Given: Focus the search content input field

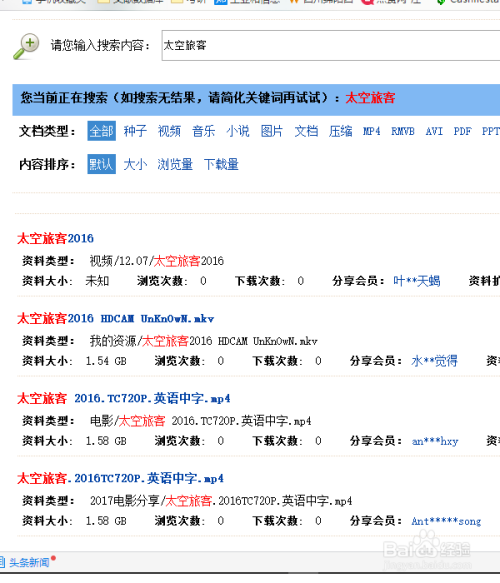Looking at the screenshot, I should [x=331, y=45].
